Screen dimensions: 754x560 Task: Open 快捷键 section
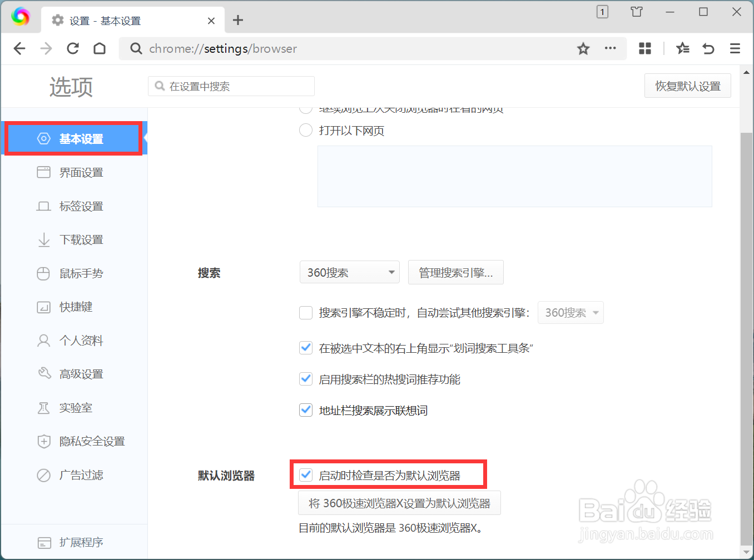point(74,307)
